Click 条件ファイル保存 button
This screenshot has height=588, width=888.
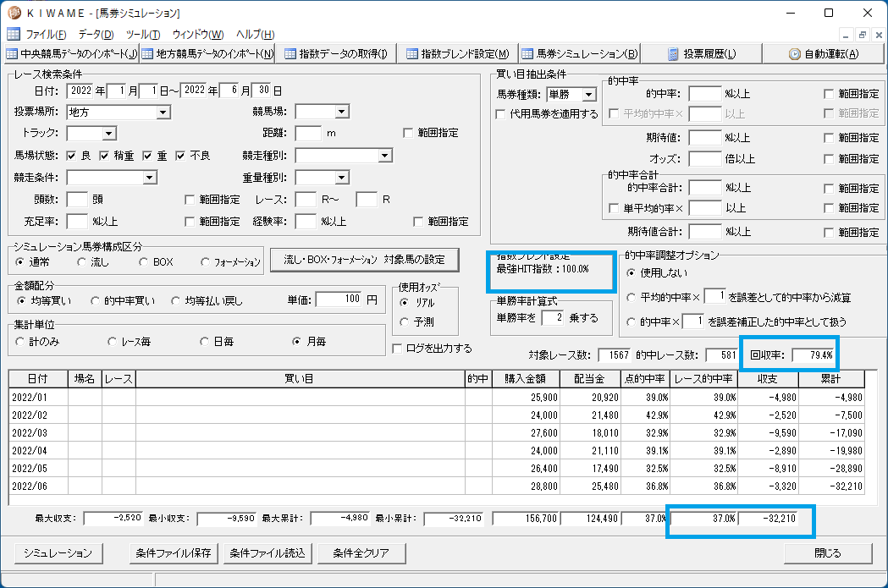click(x=174, y=553)
